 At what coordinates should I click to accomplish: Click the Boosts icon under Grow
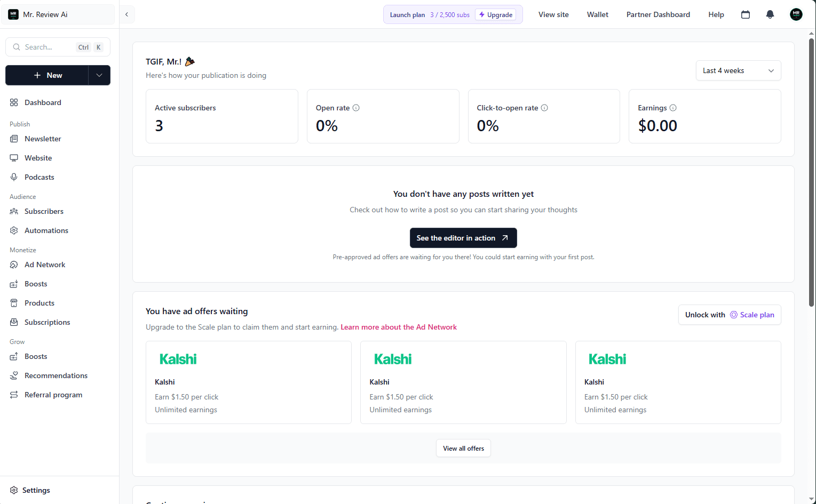[14, 356]
